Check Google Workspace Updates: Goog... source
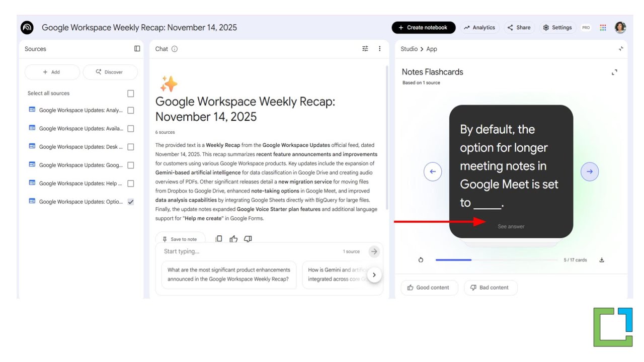The height and width of the screenshot is (362, 644). tap(131, 165)
